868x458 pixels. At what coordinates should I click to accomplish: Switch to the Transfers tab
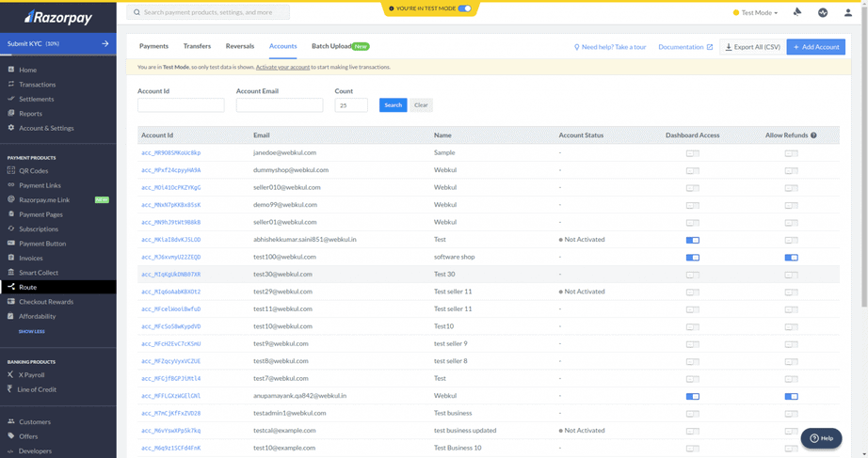tap(197, 46)
